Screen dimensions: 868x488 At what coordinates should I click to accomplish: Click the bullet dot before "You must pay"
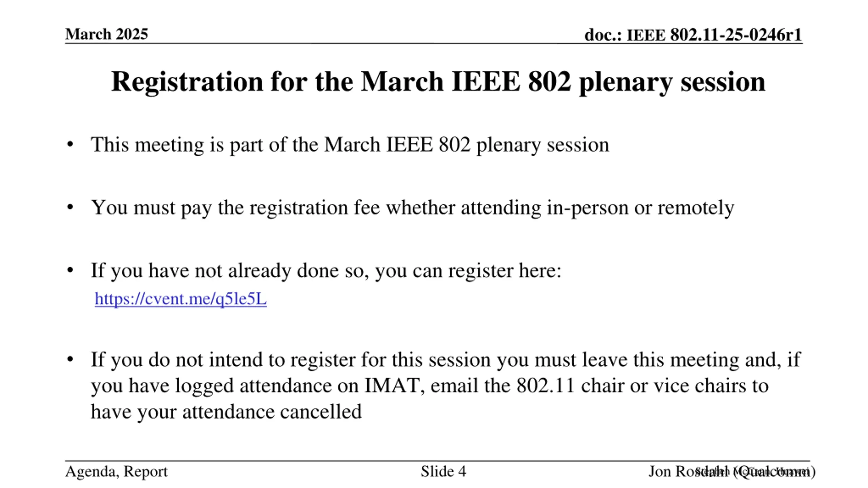coord(70,207)
